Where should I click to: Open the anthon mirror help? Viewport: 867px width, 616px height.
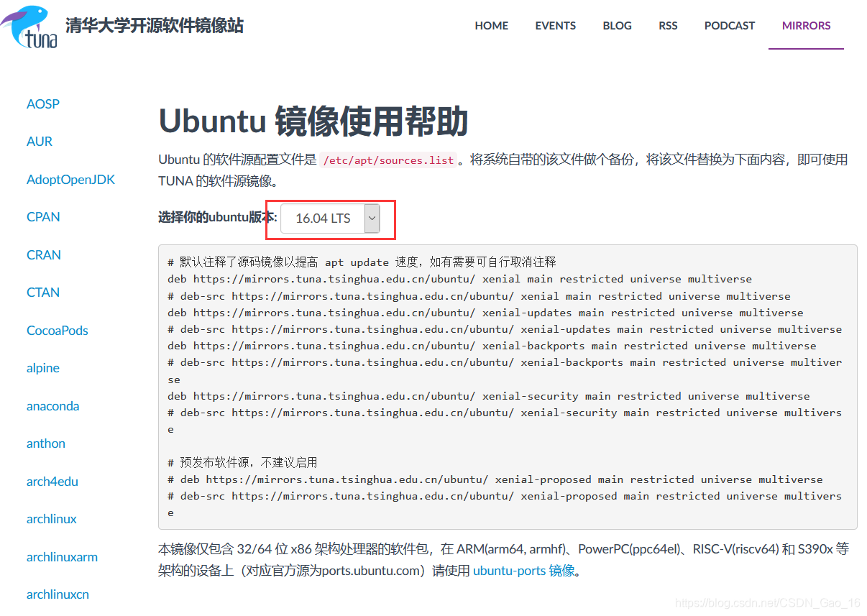[46, 443]
